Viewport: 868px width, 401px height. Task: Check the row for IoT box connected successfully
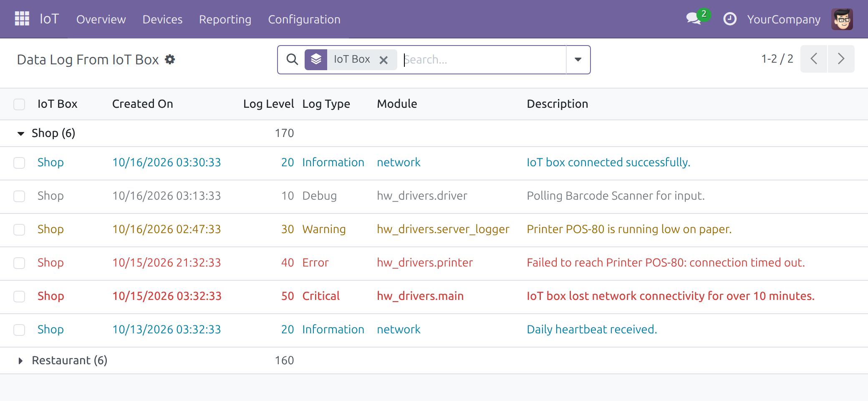(19, 162)
